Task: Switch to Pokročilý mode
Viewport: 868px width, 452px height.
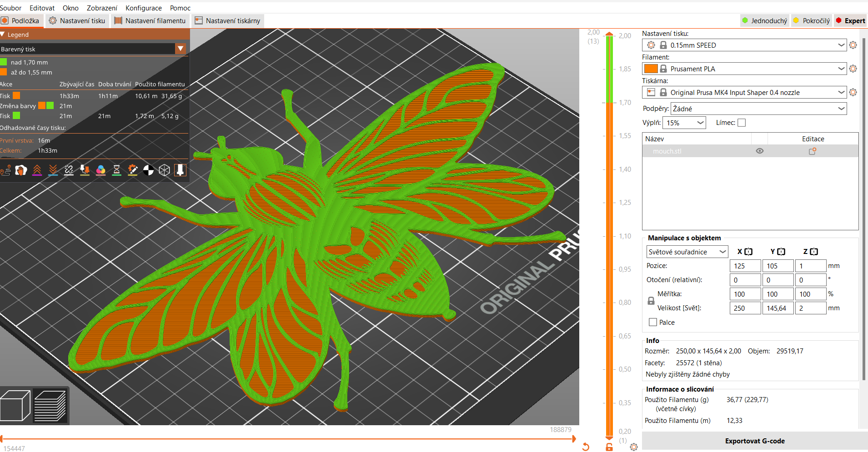Action: point(811,20)
